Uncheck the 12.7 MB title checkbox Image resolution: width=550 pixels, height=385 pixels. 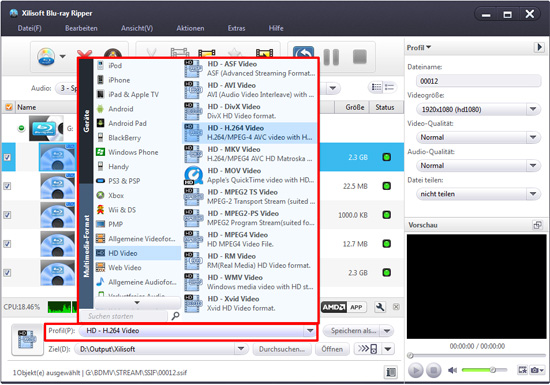point(7,243)
